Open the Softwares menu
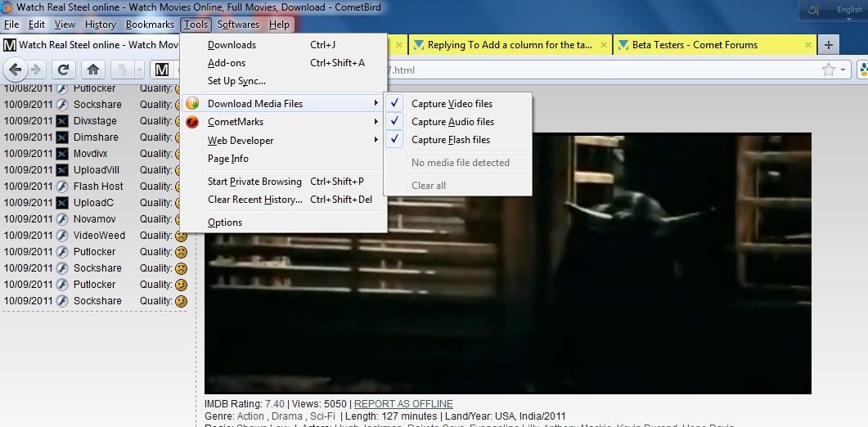This screenshot has width=868, height=427. [238, 25]
